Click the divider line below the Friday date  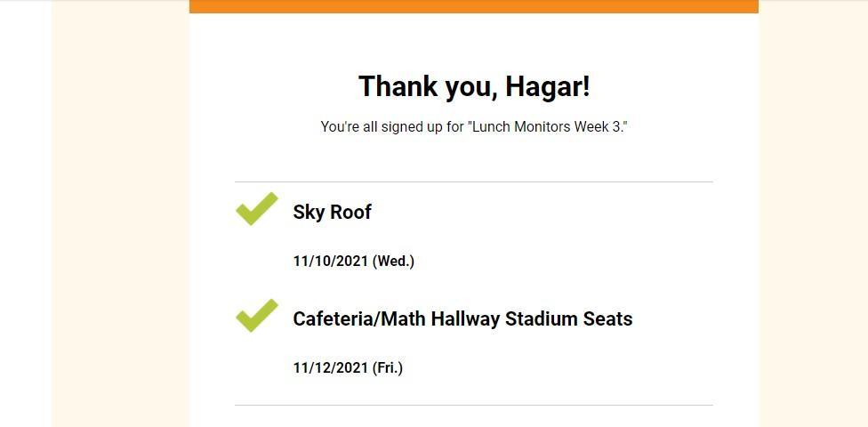473,405
